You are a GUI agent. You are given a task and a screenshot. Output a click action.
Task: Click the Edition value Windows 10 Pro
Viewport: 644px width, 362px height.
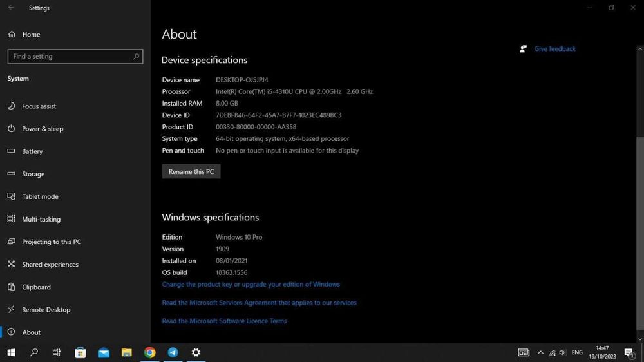coord(239,237)
